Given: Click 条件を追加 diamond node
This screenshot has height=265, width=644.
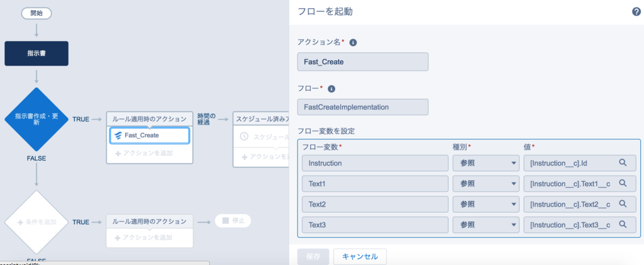Looking at the screenshot, I should coord(36,222).
